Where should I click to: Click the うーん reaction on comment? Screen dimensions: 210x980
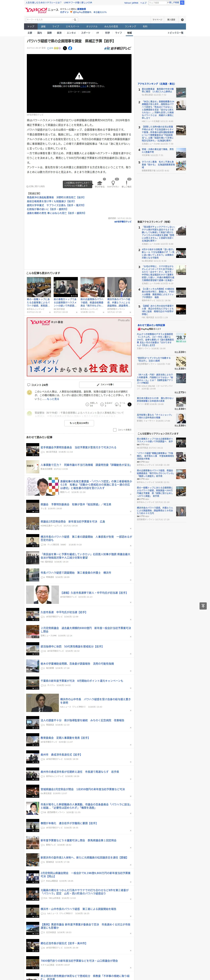(120, 404)
